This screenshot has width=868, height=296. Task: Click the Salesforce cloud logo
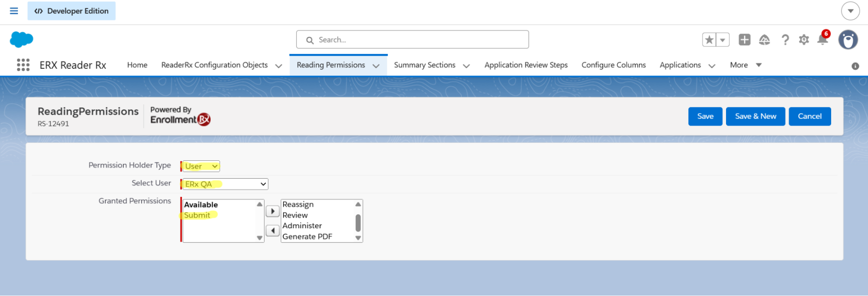[21, 40]
